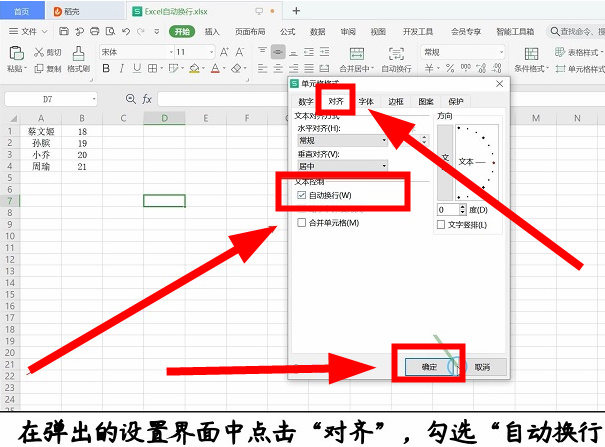
Task: Toggle Italic formatting
Action: 122,68
